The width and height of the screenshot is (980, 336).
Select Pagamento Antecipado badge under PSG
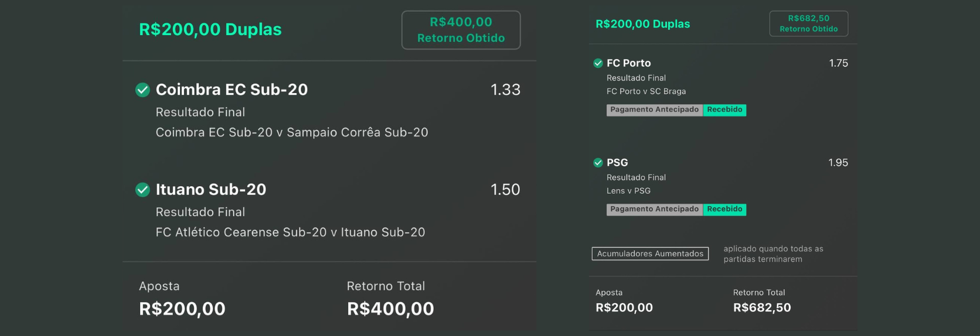point(654,209)
